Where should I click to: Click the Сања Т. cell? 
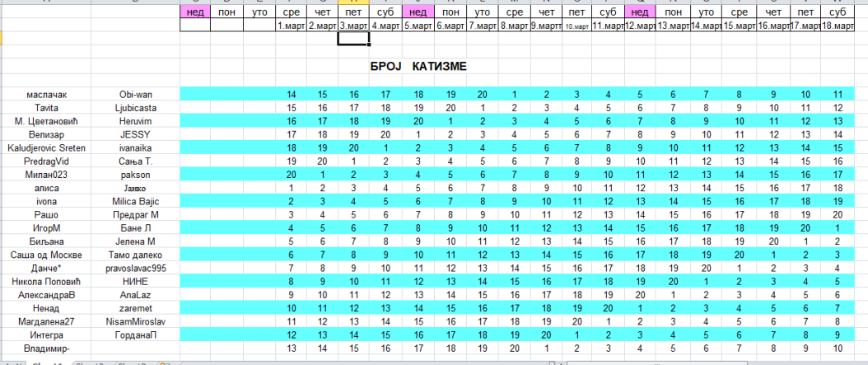point(136,161)
